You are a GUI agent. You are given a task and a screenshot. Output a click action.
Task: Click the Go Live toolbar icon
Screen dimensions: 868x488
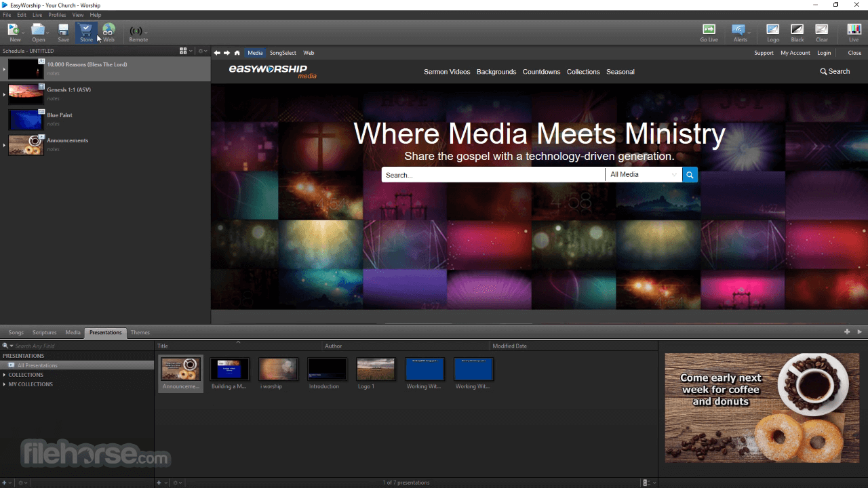(709, 29)
